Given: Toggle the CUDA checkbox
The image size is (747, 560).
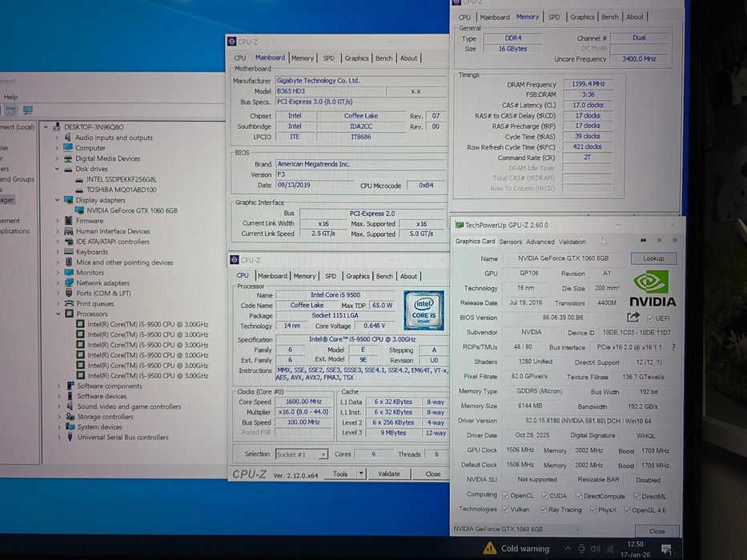Looking at the screenshot, I should (544, 496).
